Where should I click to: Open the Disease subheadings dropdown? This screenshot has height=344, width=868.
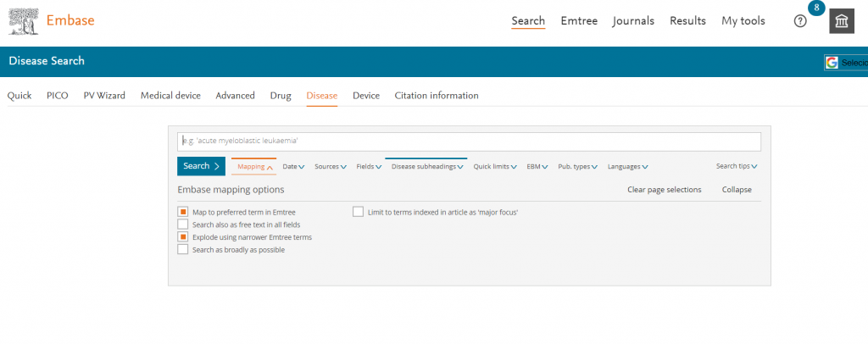426,167
